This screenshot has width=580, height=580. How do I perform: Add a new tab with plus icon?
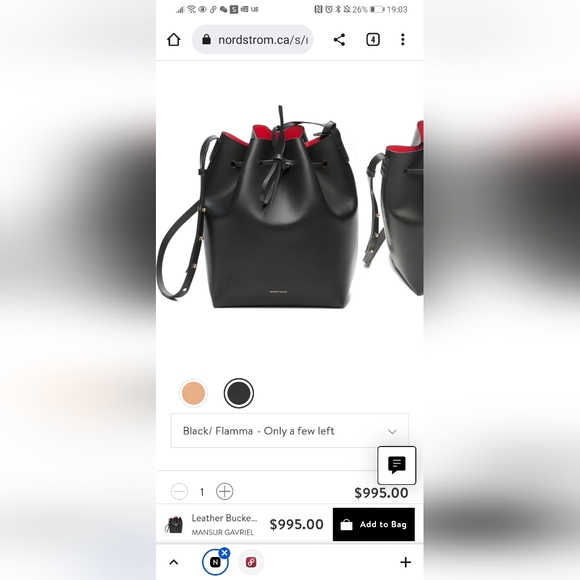pos(405,562)
